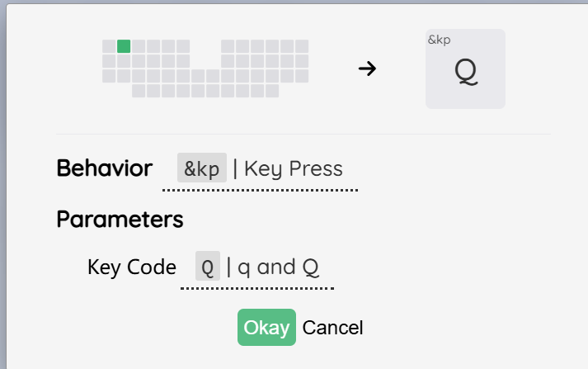Select the key left of the green key
This screenshot has height=369, width=588.
pyautogui.click(x=109, y=46)
